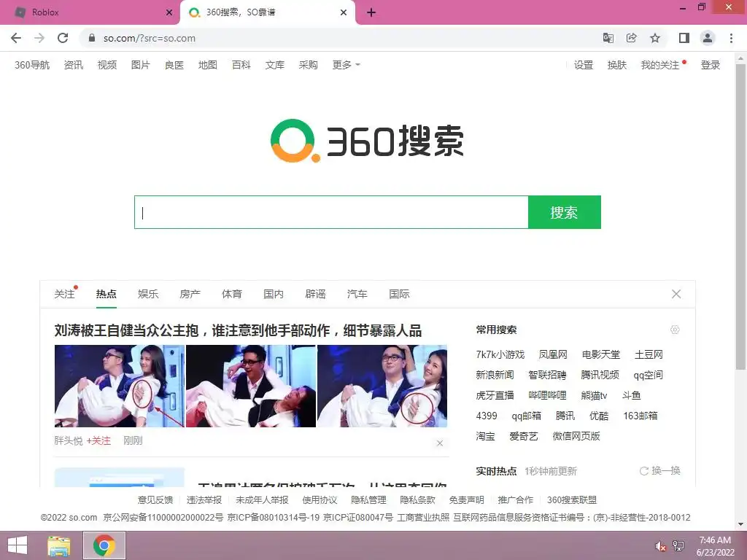Select the 娱乐 feed tab
Screen dimensions: 747x560
pyautogui.click(x=148, y=294)
